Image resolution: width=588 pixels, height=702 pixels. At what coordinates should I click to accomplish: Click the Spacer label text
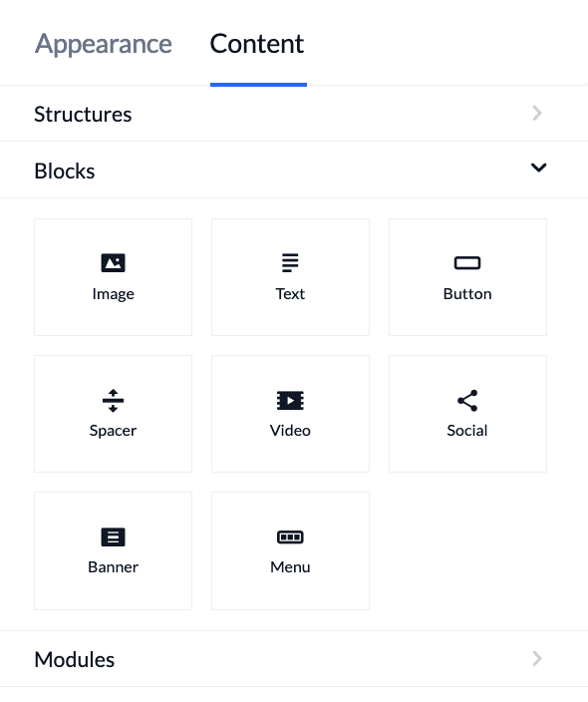(x=113, y=431)
